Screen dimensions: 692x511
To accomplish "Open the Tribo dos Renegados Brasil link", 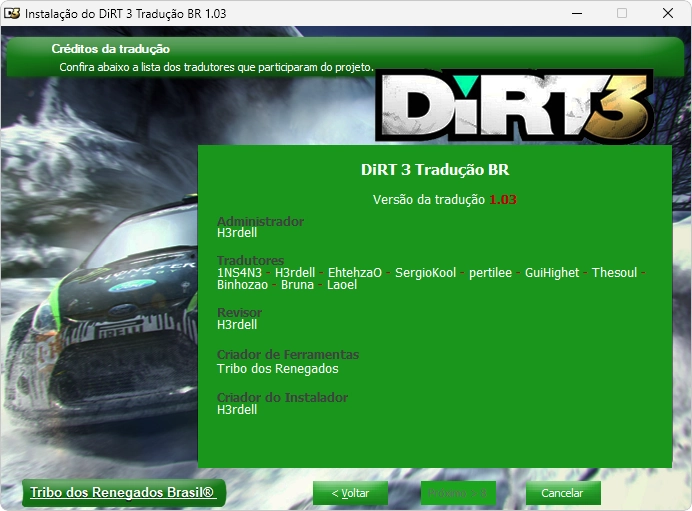I will [x=123, y=492].
